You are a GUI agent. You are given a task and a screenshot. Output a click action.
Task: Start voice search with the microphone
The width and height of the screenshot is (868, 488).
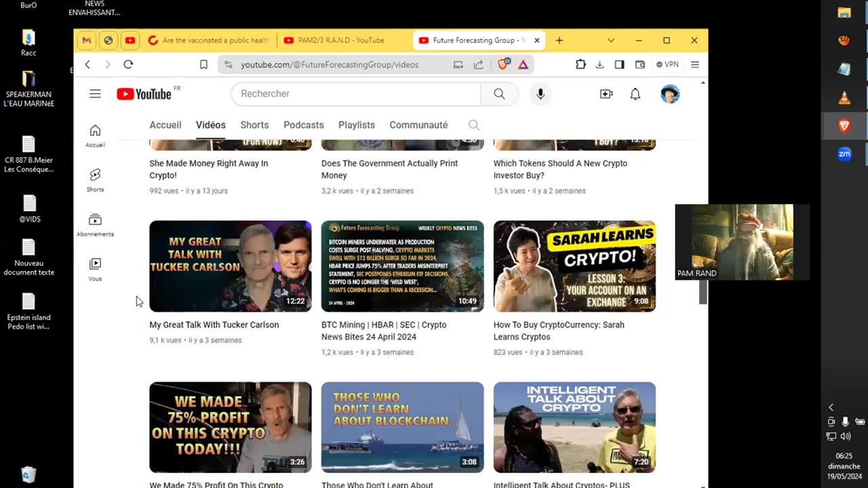tap(540, 94)
